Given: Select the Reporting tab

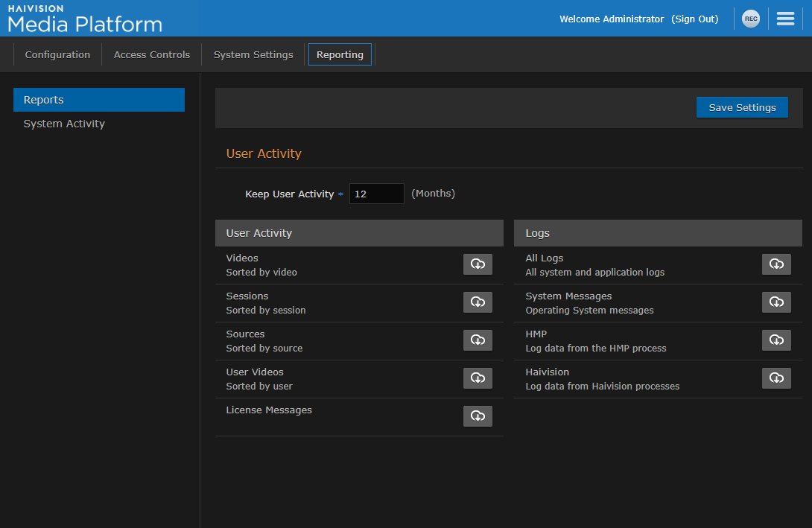Looking at the screenshot, I should [340, 54].
